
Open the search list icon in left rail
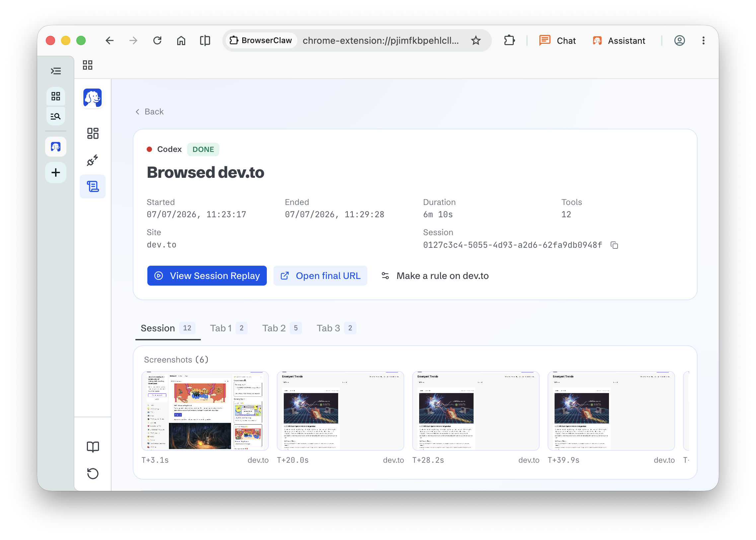pos(56,116)
